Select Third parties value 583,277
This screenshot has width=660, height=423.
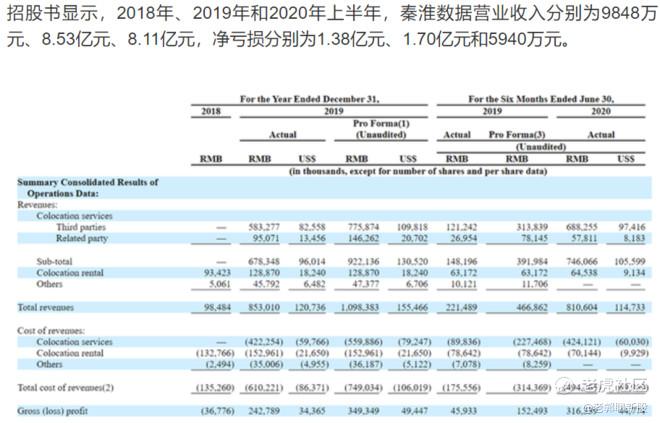[264, 227]
